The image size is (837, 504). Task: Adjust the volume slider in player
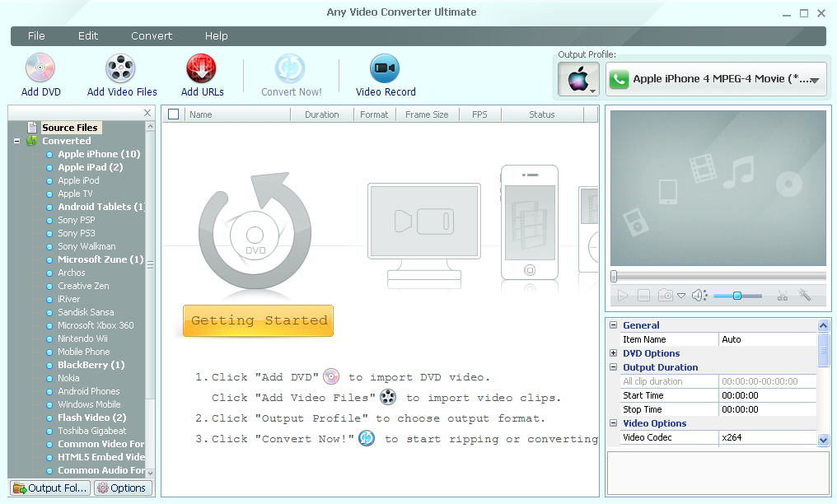pos(736,296)
